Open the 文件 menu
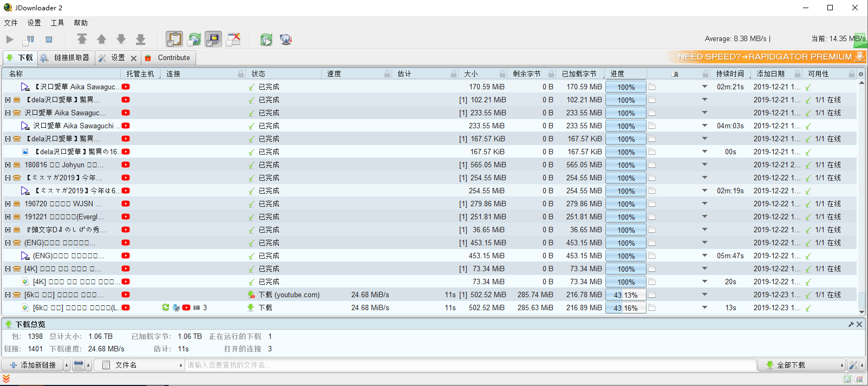Screen dimensions: 868x386 pos(11,23)
